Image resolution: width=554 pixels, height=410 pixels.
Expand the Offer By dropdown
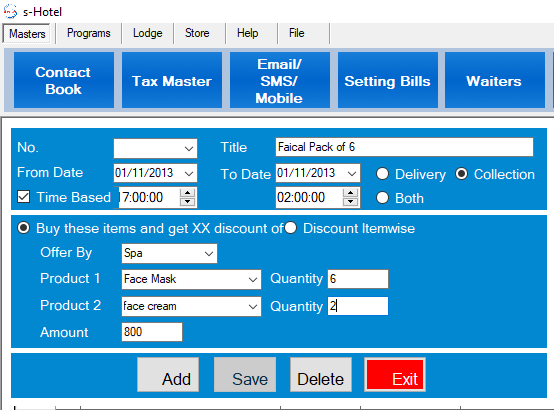coord(209,253)
